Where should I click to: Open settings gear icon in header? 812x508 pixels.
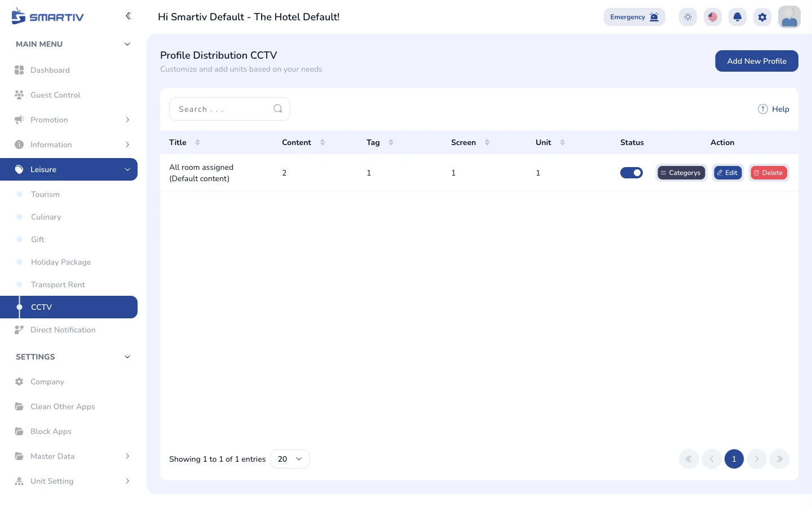762,17
